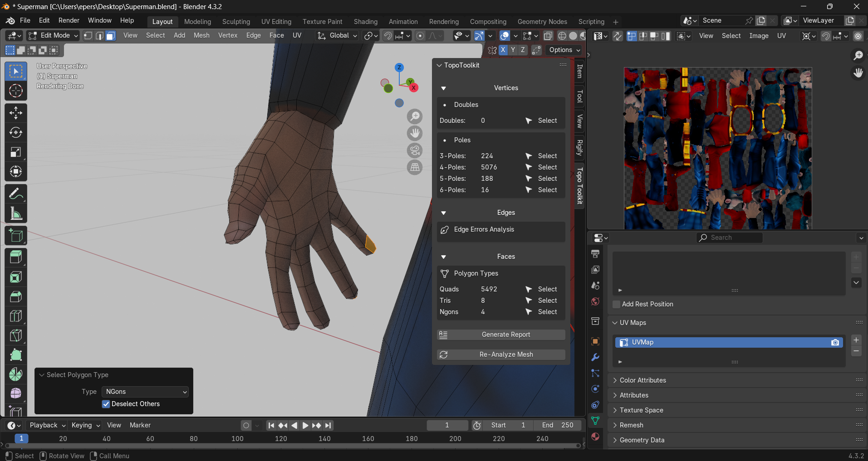Open the Mesh menu in viewport header
Viewport: 868px width, 461px height.
(201, 35)
